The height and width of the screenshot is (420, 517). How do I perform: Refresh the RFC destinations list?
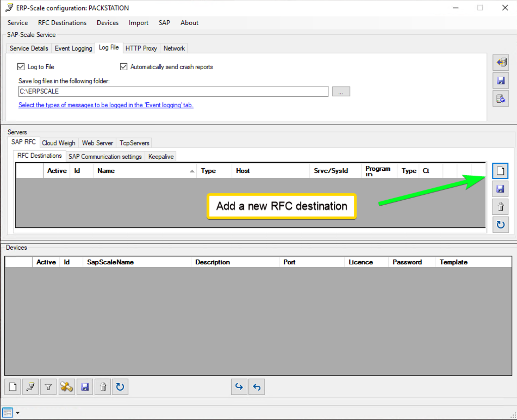click(500, 224)
